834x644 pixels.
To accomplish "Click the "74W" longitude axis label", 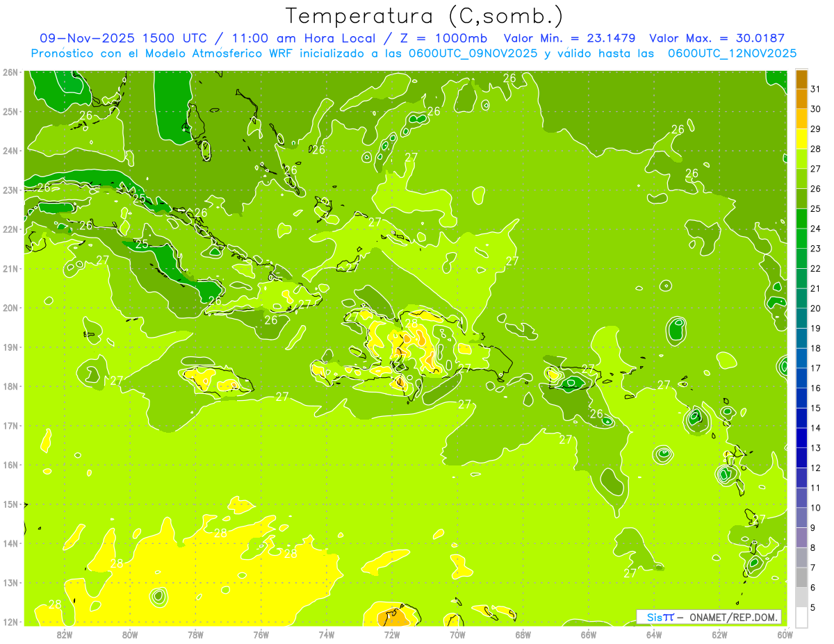I will coord(326,634).
